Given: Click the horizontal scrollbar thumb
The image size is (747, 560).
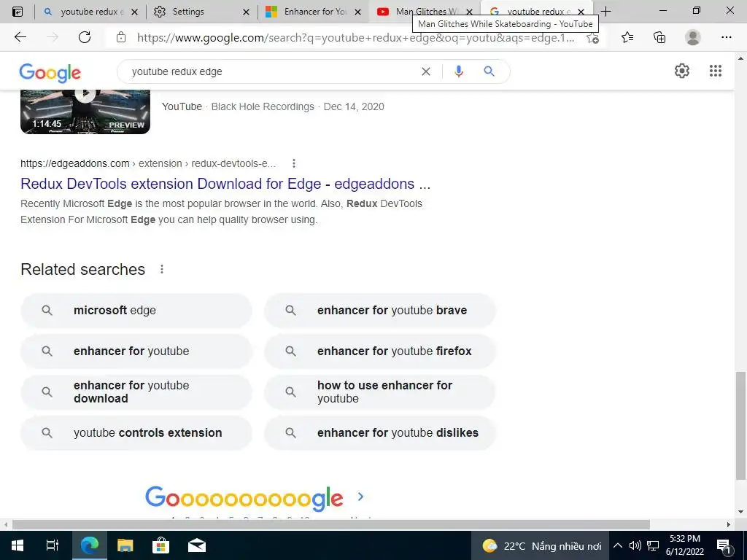Looking at the screenshot, I should (x=331, y=525).
